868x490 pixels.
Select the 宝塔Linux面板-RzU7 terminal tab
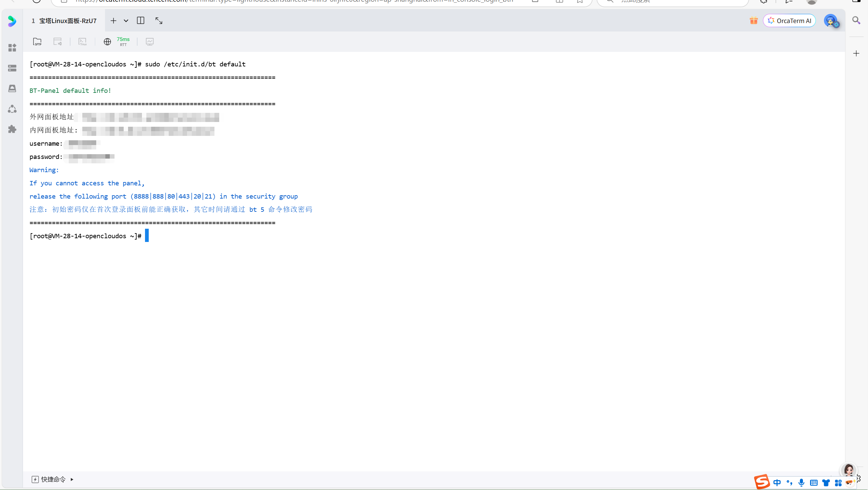tap(64, 21)
